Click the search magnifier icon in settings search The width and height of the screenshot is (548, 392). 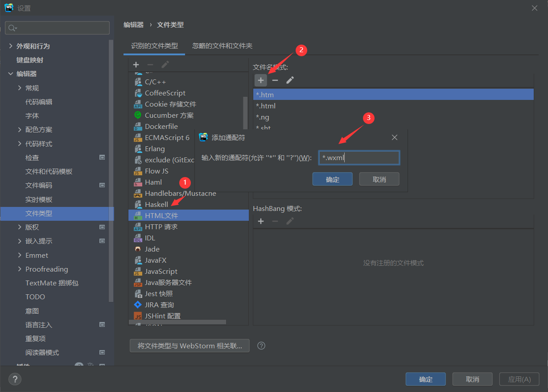tap(12, 28)
